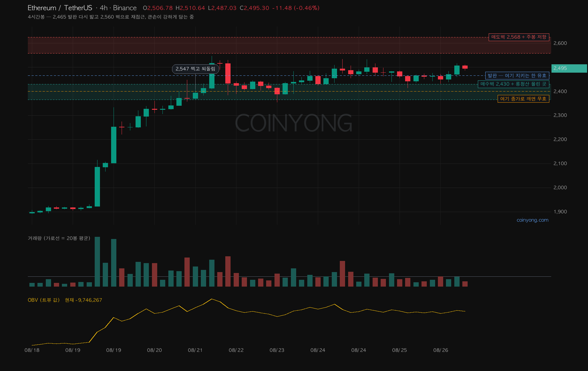Click the 2,300 price axis label
The image size is (588, 371).
tap(560, 115)
